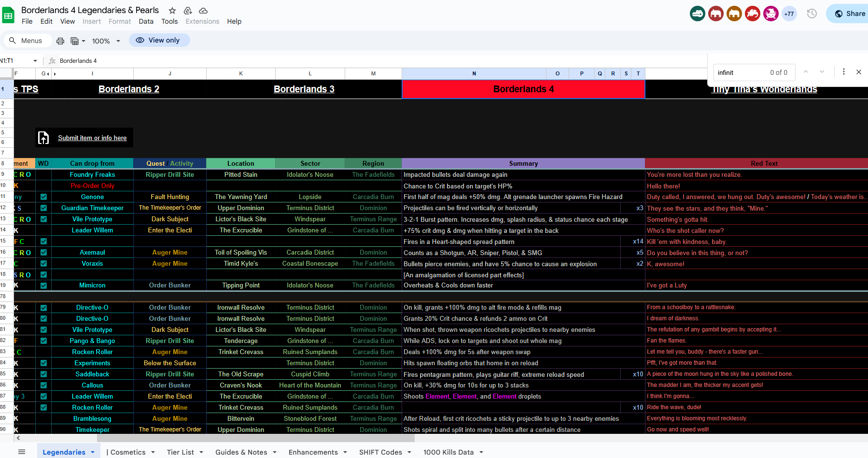This screenshot has width=868, height=458.
Task: Go to next find result arrow
Action: point(822,72)
